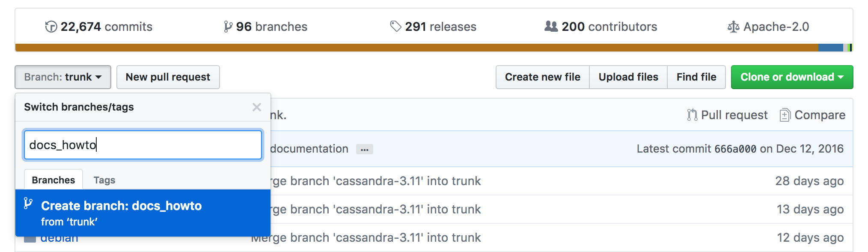The image size is (868, 252).
Task: Select the Branches tab
Action: (x=54, y=180)
